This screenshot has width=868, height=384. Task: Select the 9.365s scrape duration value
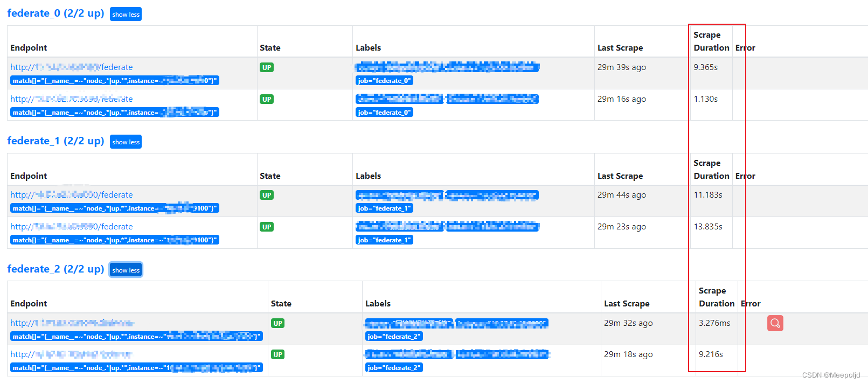pos(706,67)
